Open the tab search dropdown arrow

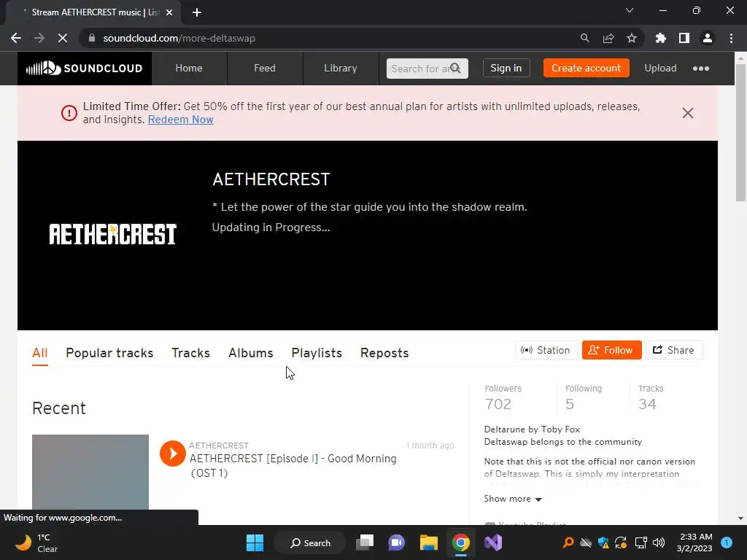[630, 10]
